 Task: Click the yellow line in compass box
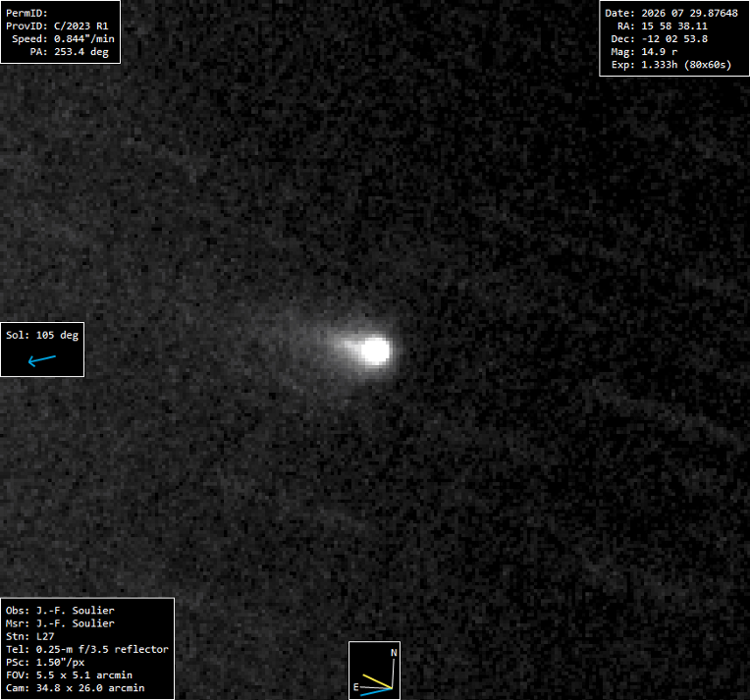coord(377,681)
